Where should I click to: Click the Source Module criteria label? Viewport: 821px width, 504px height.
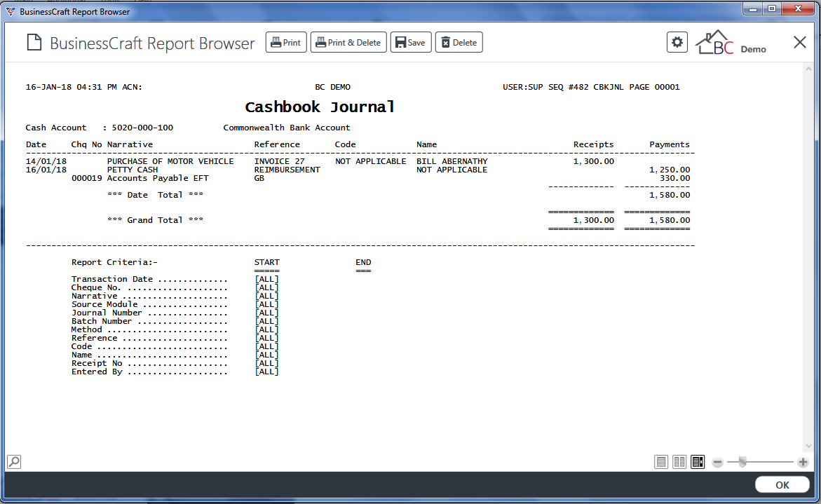[x=104, y=304]
